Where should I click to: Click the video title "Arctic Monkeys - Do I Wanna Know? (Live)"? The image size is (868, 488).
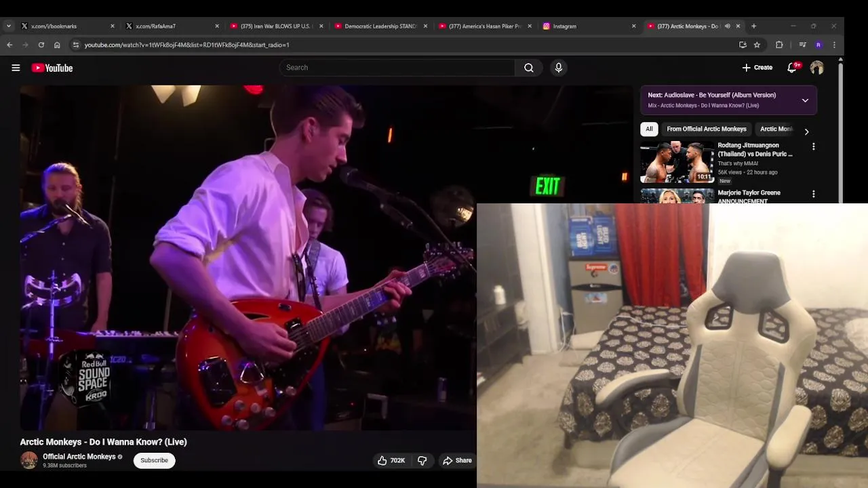pos(103,442)
